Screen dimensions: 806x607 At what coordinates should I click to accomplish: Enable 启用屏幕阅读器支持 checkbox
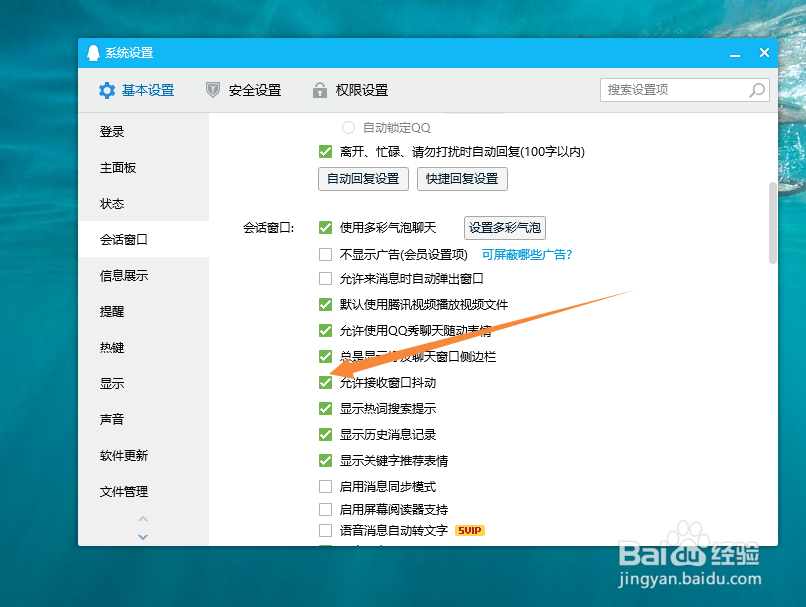coord(325,509)
